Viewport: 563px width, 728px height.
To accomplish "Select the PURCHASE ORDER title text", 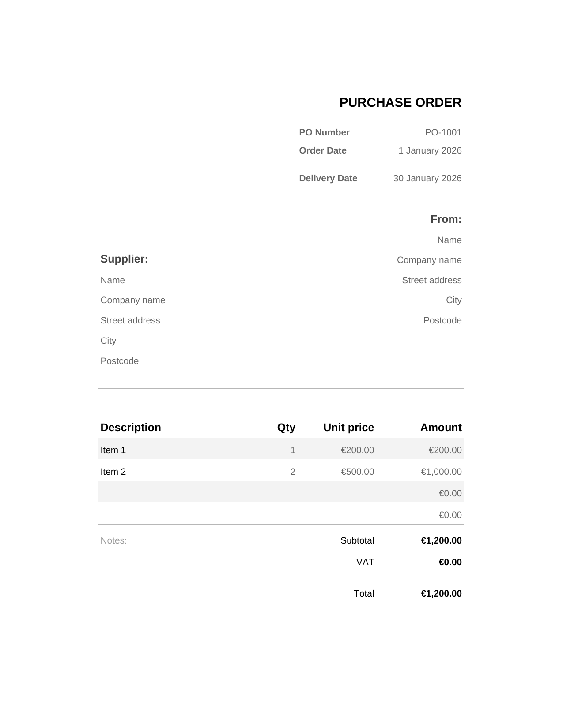I will (400, 102).
